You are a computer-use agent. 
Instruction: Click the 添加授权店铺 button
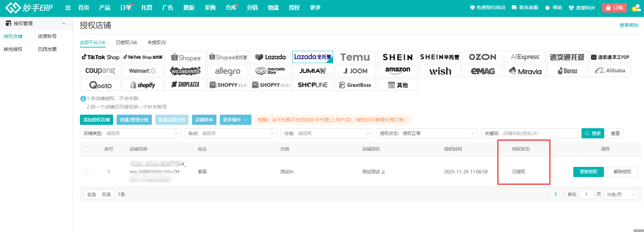pyautogui.click(x=97, y=120)
